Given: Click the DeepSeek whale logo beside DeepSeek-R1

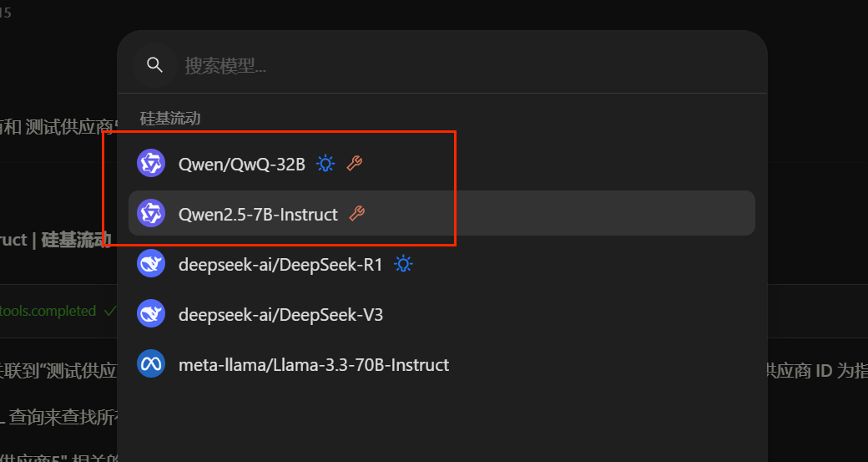Looking at the screenshot, I should pyautogui.click(x=151, y=265).
